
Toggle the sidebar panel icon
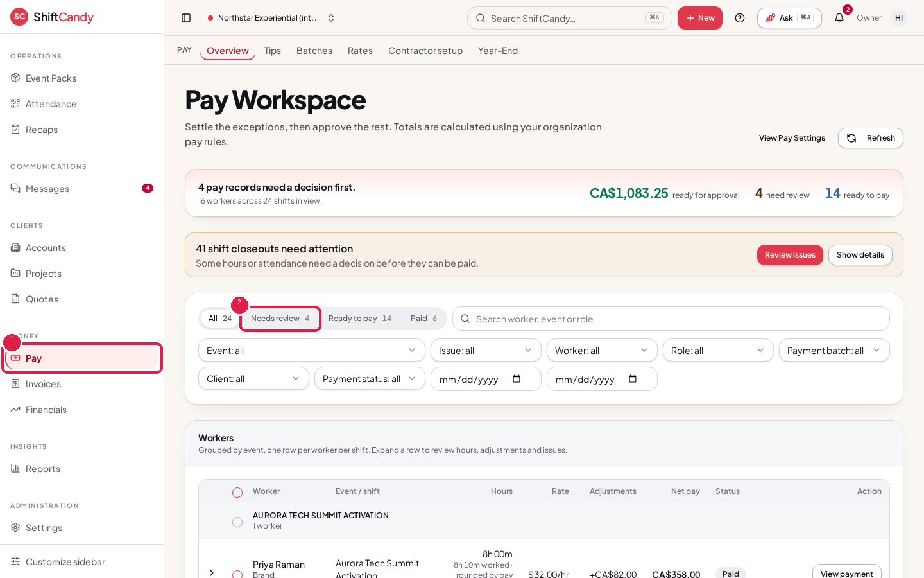186,18
